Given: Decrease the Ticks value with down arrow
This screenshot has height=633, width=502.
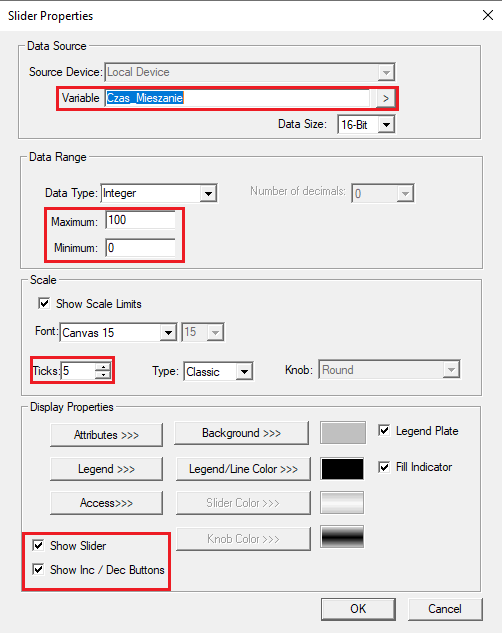Looking at the screenshot, I should [103, 375].
